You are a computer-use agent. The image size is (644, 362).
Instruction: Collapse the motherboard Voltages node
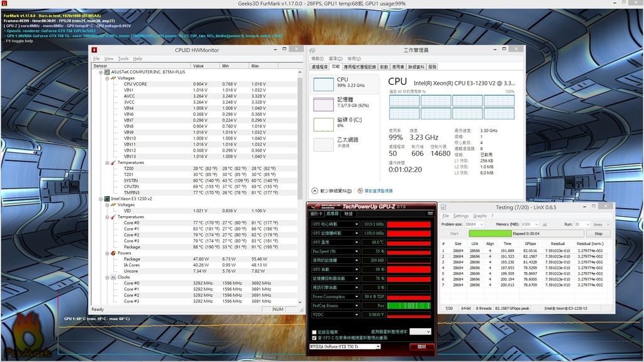coord(107,79)
